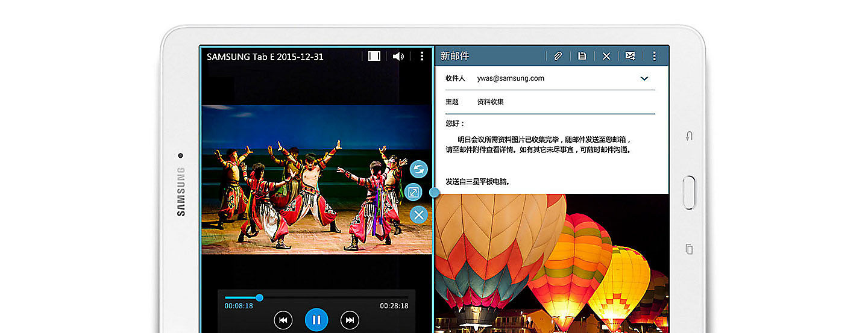Screen dimensions: 868x333
Task: Open the split-window pop-out arrow button
Action: point(414,193)
